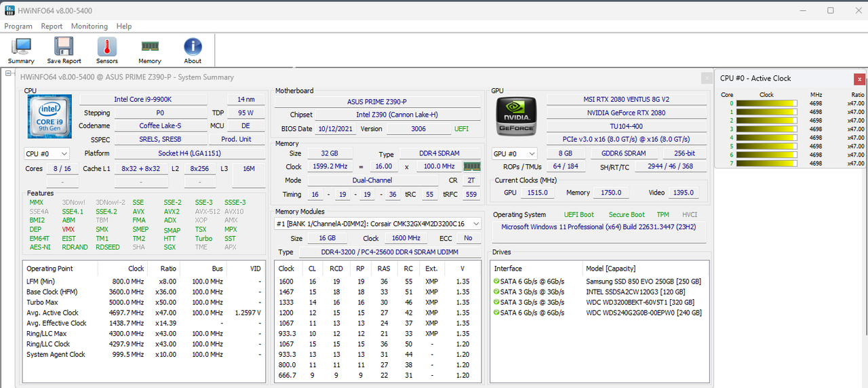Click the TPM status label
The width and height of the screenshot is (868, 388).
(x=663, y=215)
